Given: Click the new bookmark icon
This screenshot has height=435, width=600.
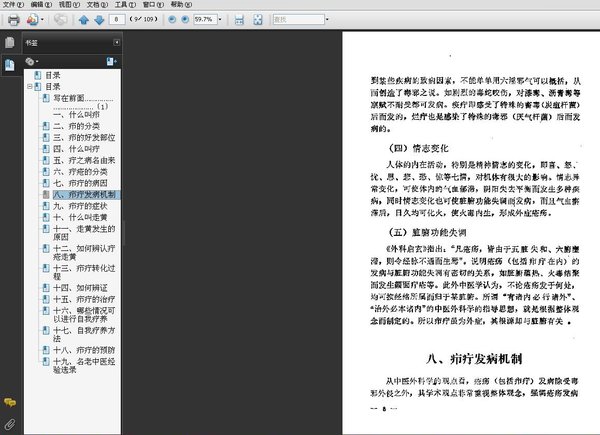Looking at the screenshot, I should 111,61.
